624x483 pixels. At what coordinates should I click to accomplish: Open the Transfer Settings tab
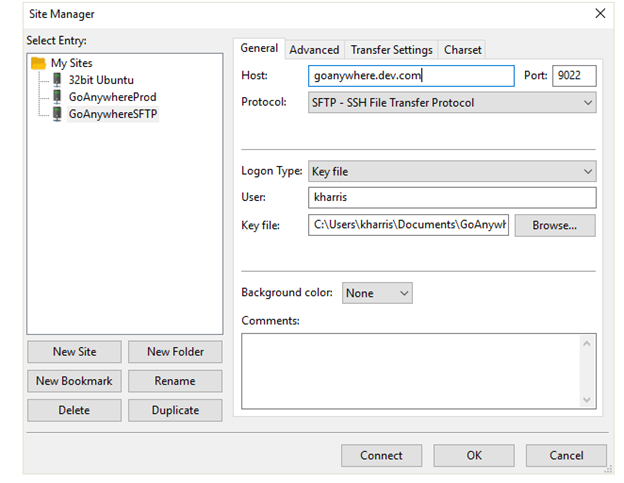click(x=391, y=50)
